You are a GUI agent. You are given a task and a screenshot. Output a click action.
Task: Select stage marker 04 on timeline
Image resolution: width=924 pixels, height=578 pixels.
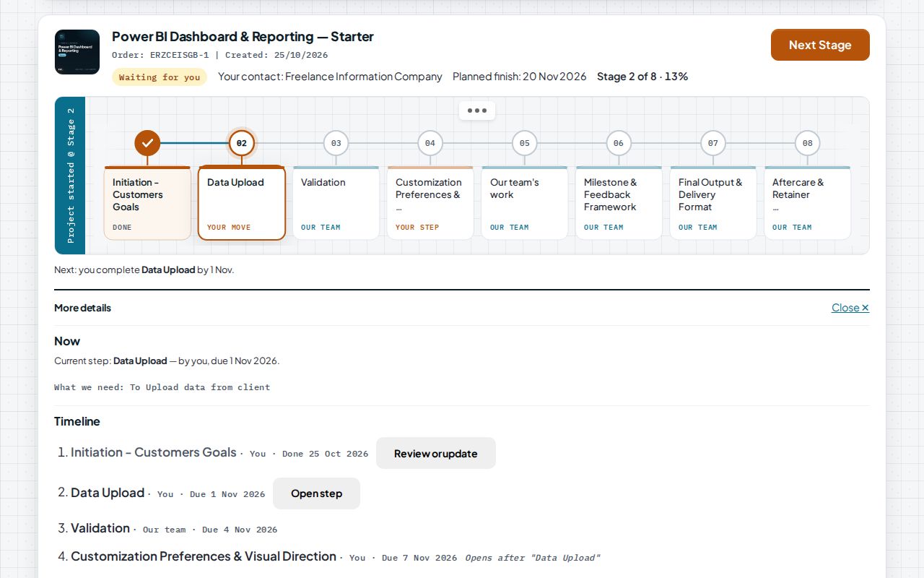coord(430,143)
